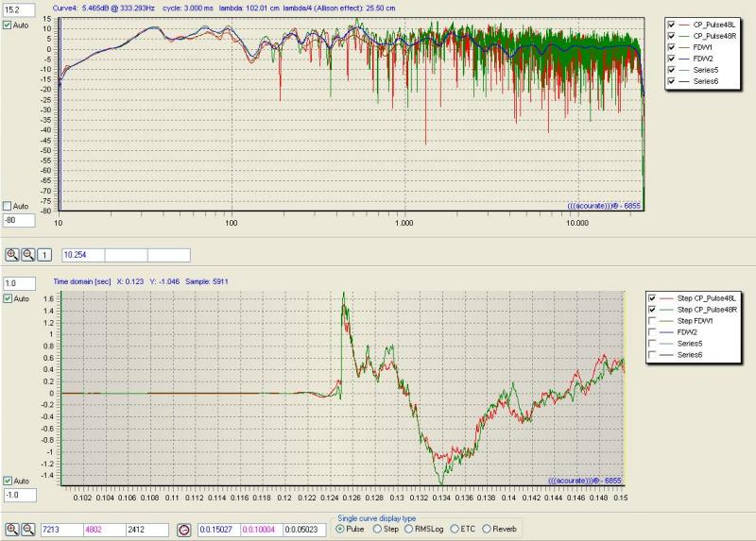This screenshot has width=756, height=541.
Task: Click the 15.2 upper limit field
Action: (19, 9)
